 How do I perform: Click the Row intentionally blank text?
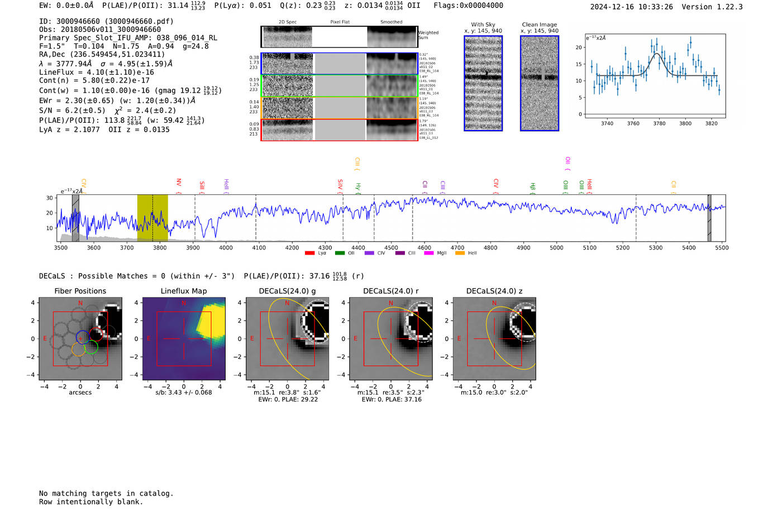pos(91,502)
